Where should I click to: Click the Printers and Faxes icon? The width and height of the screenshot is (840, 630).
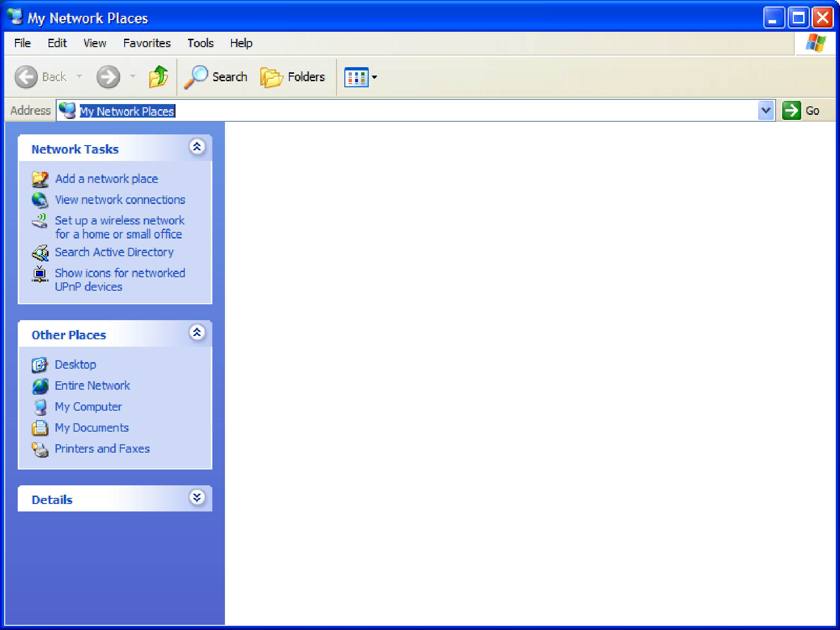click(40, 449)
